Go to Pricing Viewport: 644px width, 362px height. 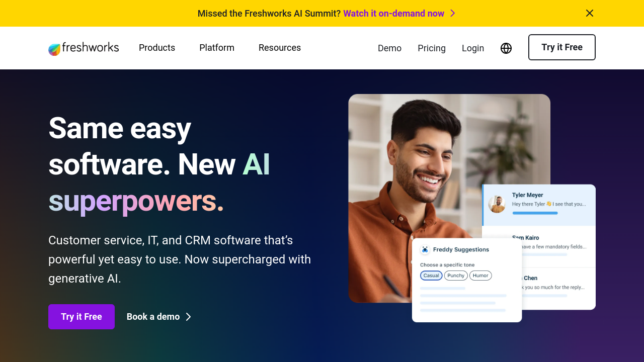(432, 48)
